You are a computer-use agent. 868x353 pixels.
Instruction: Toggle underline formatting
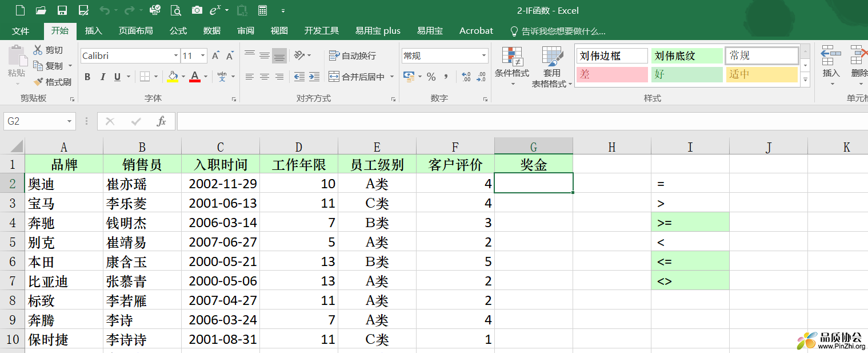pos(117,77)
